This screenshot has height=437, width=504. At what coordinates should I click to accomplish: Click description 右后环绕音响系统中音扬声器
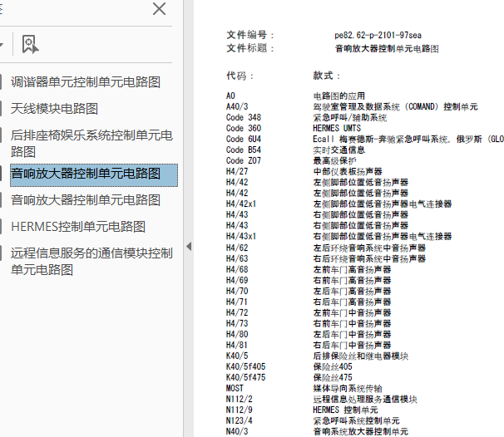coord(369,259)
